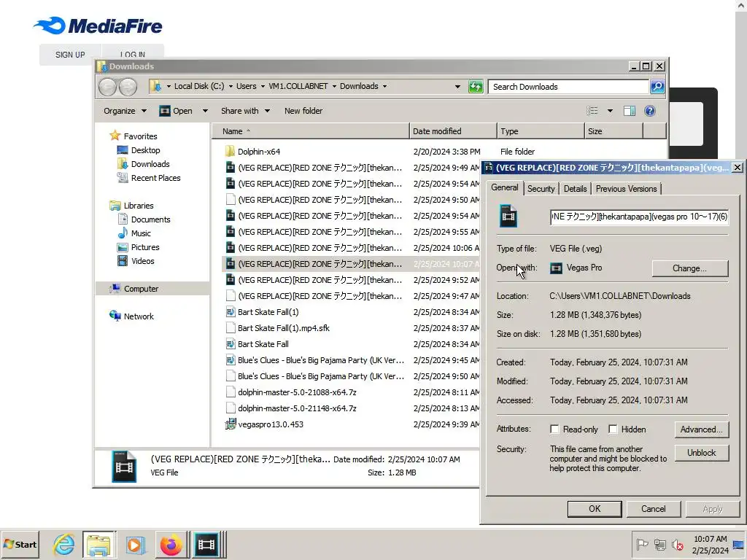Switch to the General tab
This screenshot has height=560, width=747.
tap(505, 187)
